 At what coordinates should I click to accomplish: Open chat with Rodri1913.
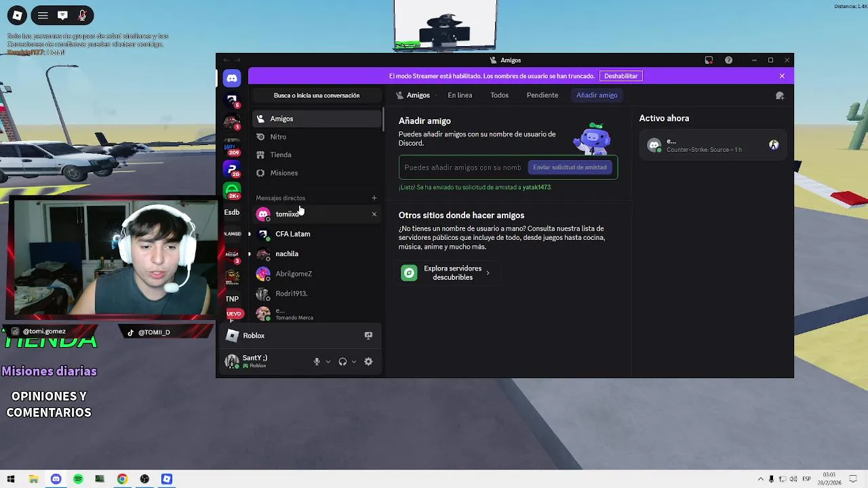tap(317, 293)
